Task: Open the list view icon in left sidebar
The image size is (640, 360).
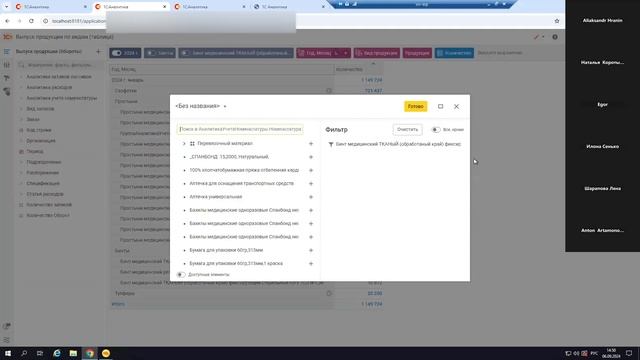Action: click(7, 52)
